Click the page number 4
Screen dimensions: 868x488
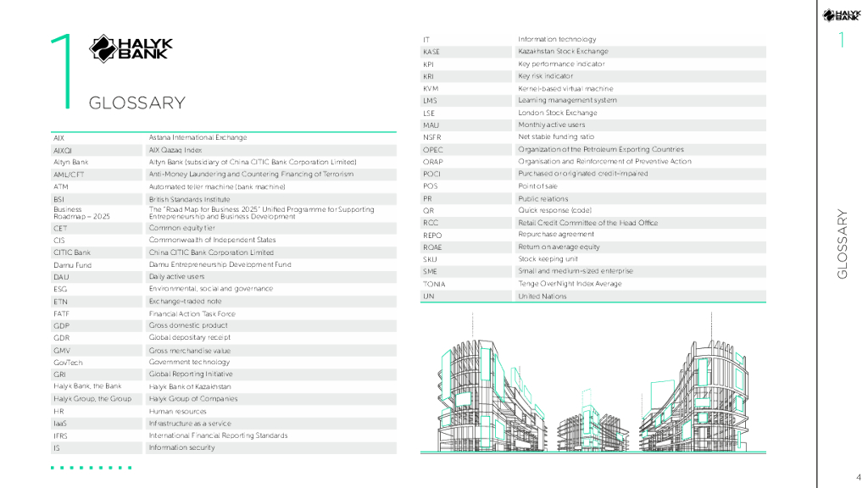tap(859, 477)
